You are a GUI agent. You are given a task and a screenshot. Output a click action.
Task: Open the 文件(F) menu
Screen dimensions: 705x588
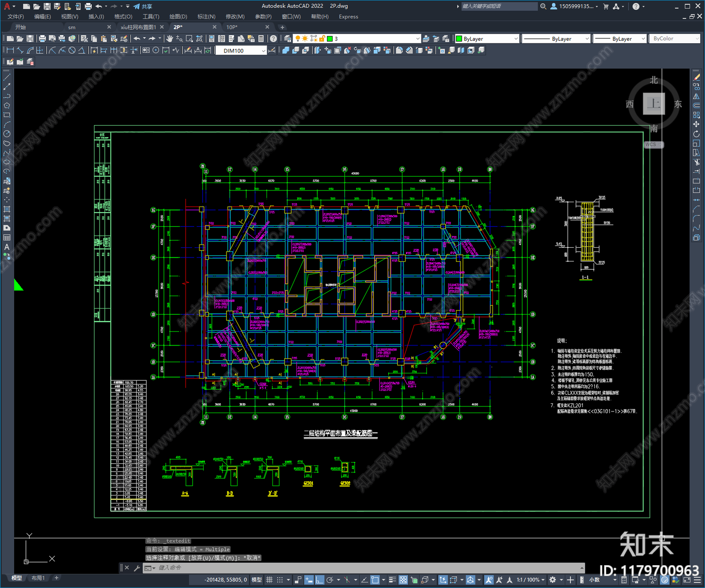click(x=15, y=16)
